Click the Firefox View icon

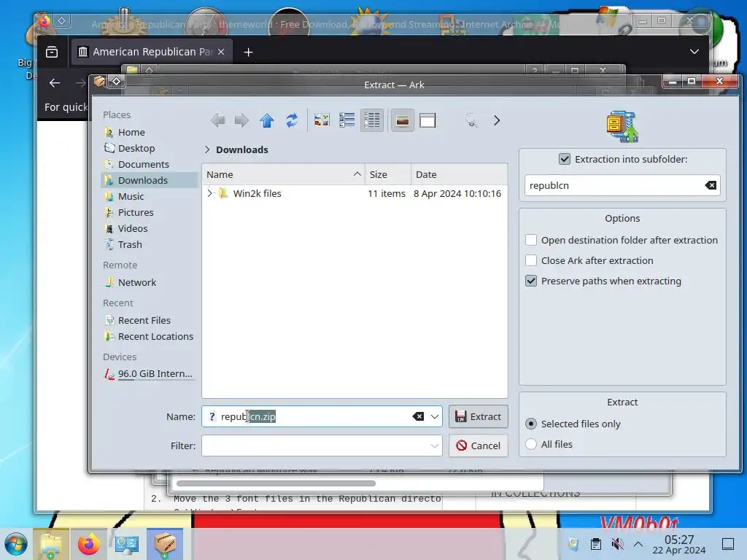click(52, 52)
